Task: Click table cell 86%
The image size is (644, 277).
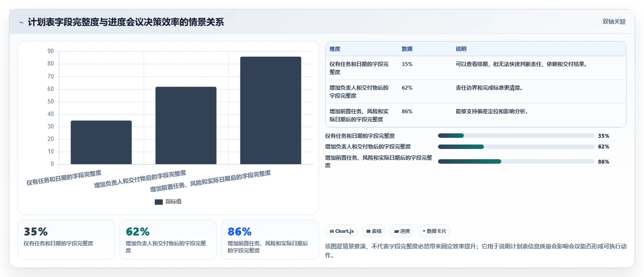Action: click(x=407, y=112)
